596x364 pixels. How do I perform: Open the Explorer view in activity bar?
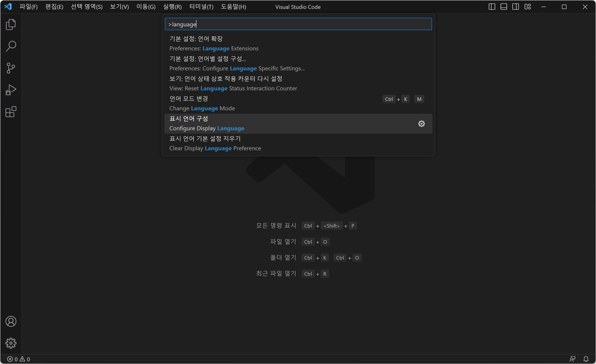(x=11, y=24)
